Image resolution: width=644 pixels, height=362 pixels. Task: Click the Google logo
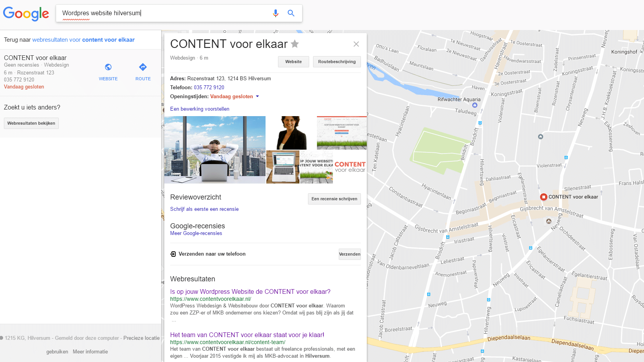click(x=26, y=14)
